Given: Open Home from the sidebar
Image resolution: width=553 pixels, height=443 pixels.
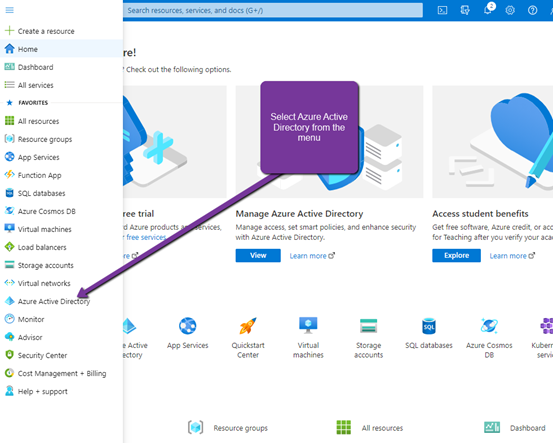Looking at the screenshot, I should click(61, 49).
